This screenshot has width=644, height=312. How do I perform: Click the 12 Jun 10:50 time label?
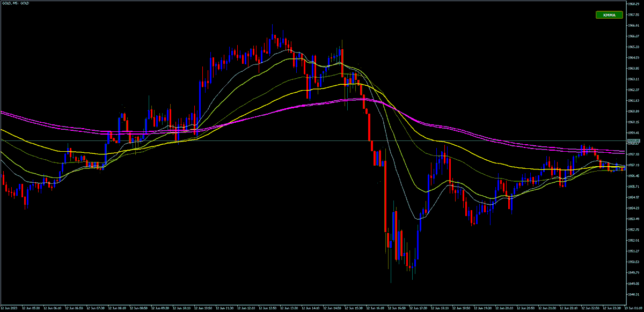point(204,309)
